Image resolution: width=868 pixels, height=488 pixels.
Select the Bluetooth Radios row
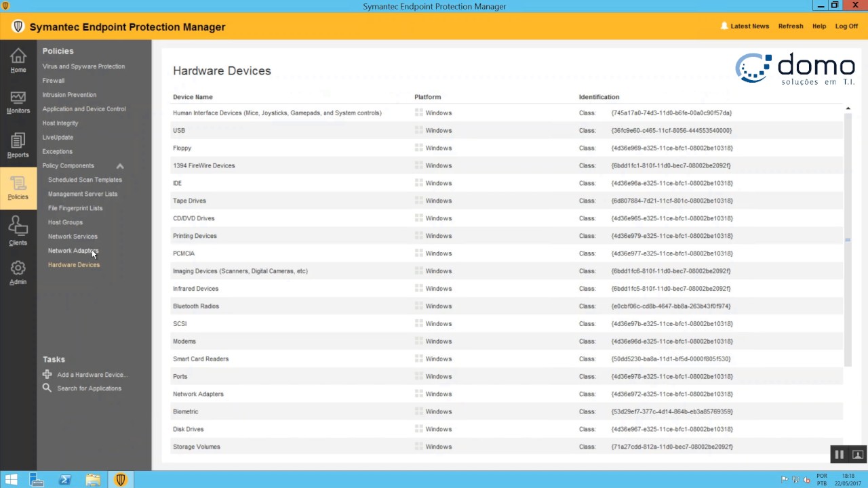coord(507,306)
